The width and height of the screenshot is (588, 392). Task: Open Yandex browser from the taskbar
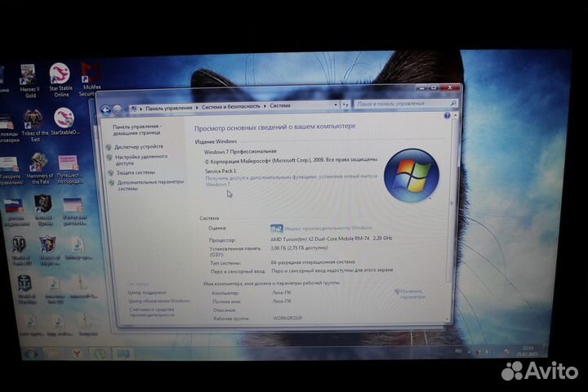click(x=75, y=353)
